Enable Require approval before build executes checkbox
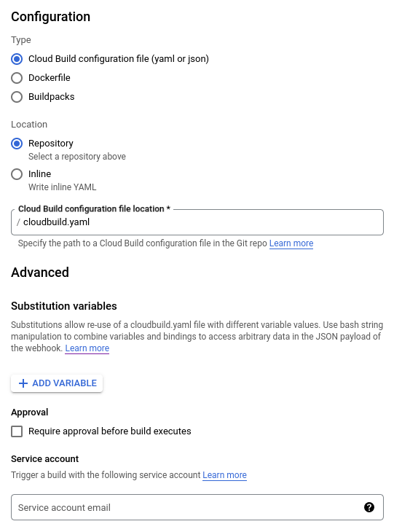This screenshot has width=402, height=532. pos(17,431)
